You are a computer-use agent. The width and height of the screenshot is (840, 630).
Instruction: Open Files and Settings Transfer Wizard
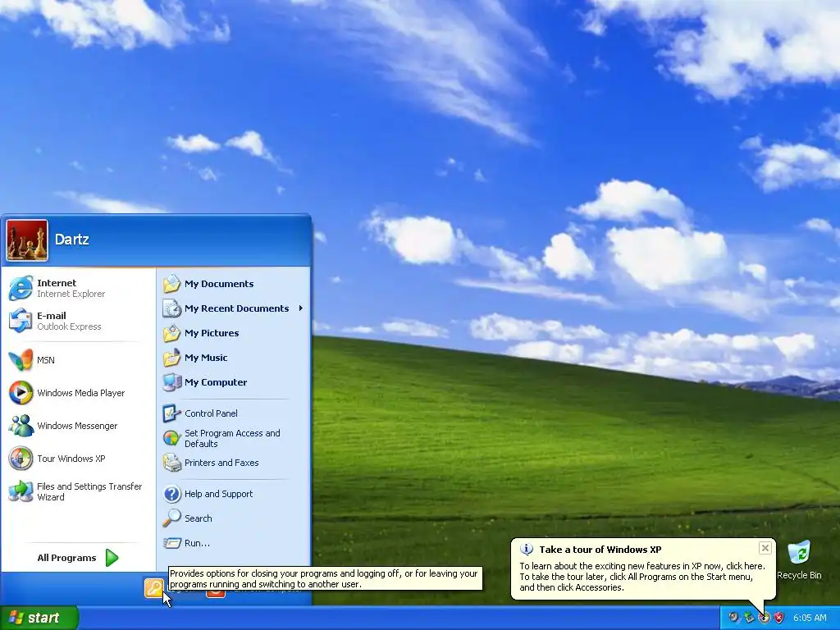tap(78, 491)
